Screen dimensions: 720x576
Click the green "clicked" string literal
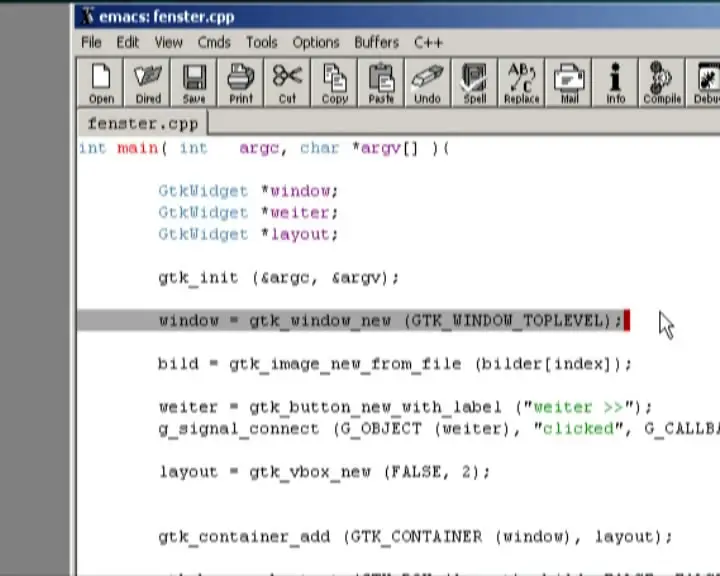[x=579, y=429]
